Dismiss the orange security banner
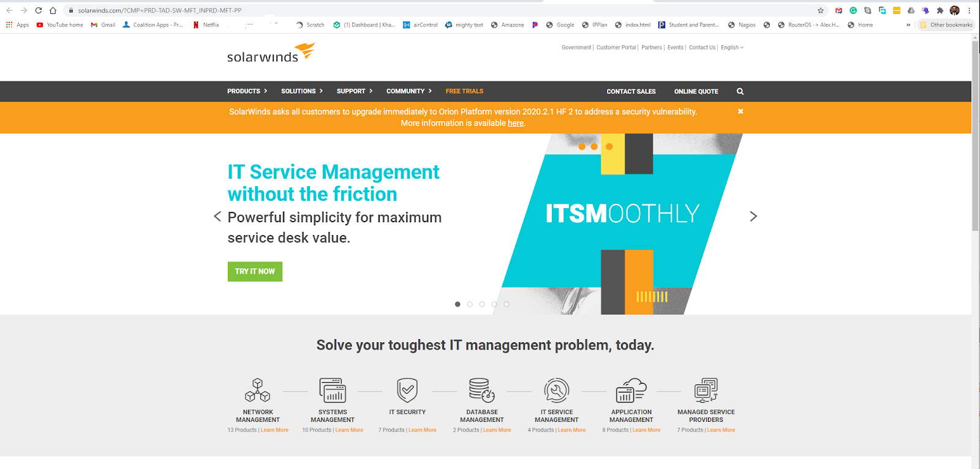This screenshot has height=469, width=980. tap(741, 111)
